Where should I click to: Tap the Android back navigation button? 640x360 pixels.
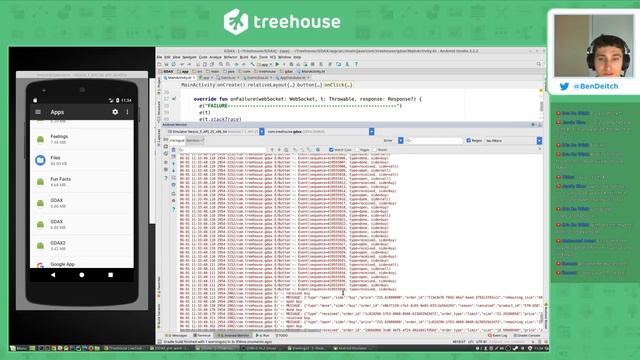tap(53, 275)
